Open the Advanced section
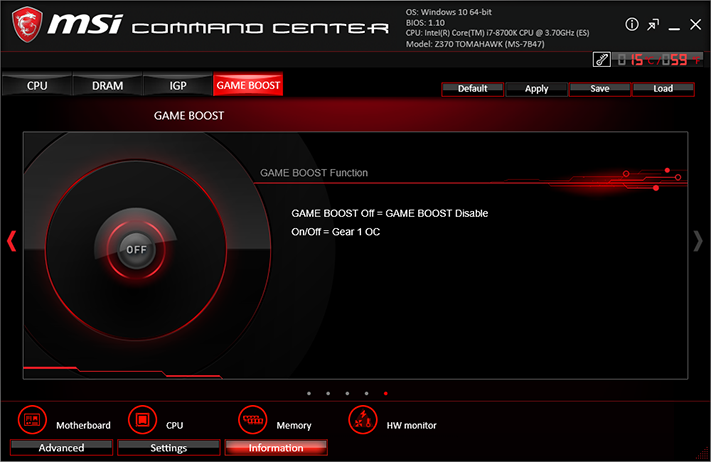Image resolution: width=711 pixels, height=462 pixels. pos(61,447)
